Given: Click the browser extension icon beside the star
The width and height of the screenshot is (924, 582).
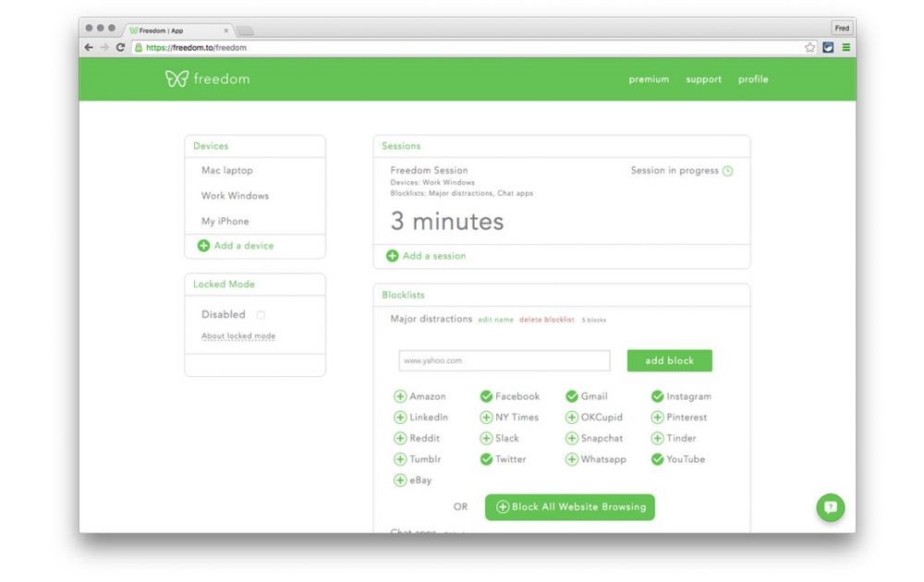Looking at the screenshot, I should click(x=828, y=48).
